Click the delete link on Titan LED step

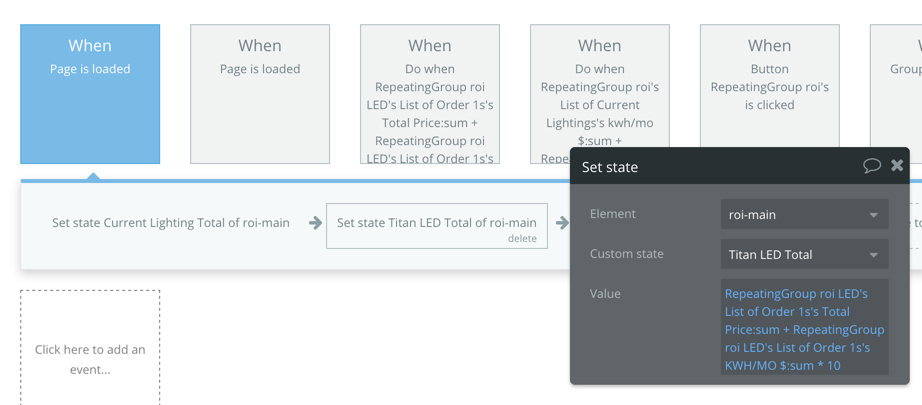[522, 239]
